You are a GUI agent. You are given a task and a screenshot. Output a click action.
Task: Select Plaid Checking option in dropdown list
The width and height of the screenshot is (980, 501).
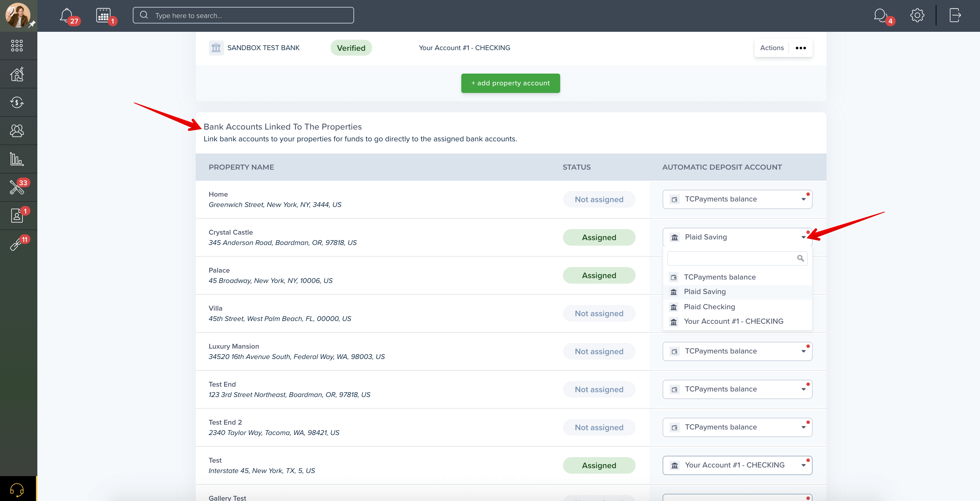737,307
